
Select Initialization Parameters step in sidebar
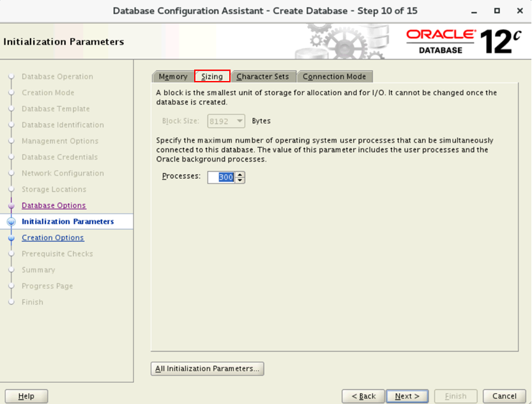pos(66,221)
